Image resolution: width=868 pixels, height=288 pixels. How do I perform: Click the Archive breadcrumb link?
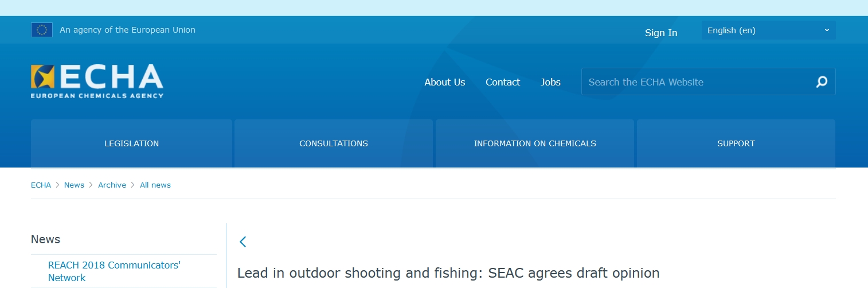click(x=112, y=185)
